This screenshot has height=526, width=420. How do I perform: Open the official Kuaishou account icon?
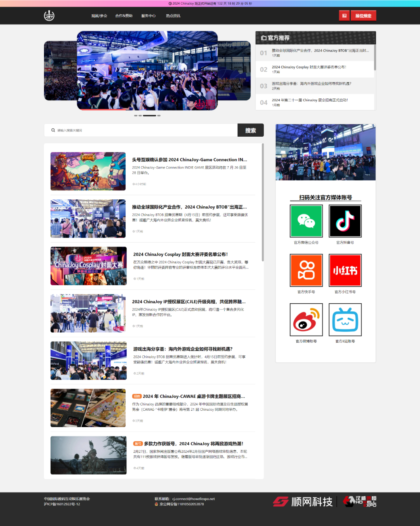point(306,270)
